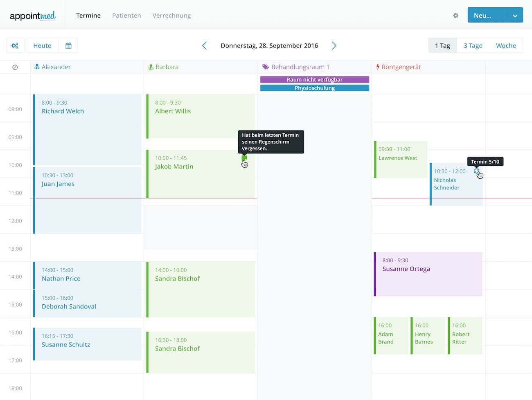Screen dimensions: 532x400
Task: Open Nathan Price 14:00 appointment
Action: [x=87, y=275]
